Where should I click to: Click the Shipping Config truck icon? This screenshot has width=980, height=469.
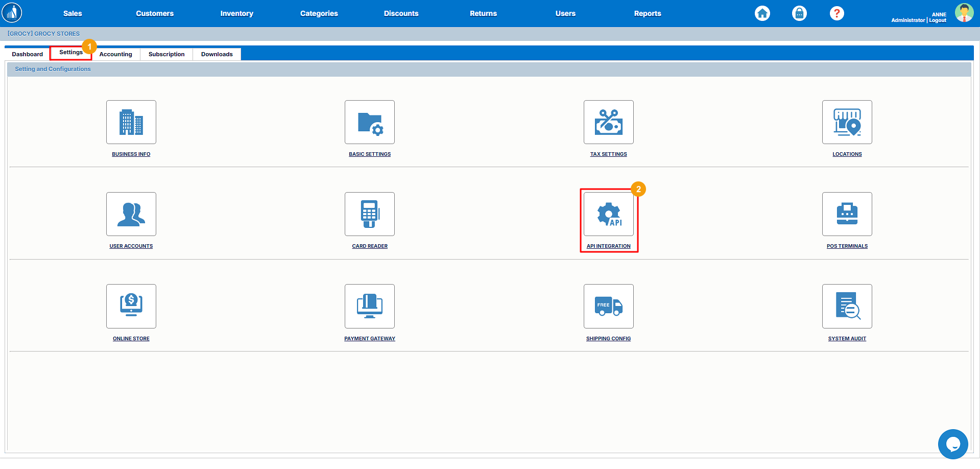point(608,306)
